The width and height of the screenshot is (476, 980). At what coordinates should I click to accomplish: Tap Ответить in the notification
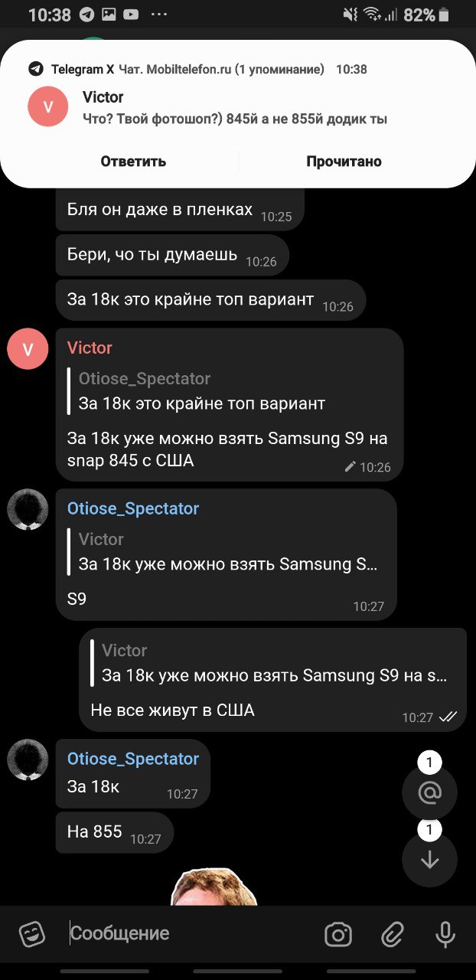click(x=133, y=162)
